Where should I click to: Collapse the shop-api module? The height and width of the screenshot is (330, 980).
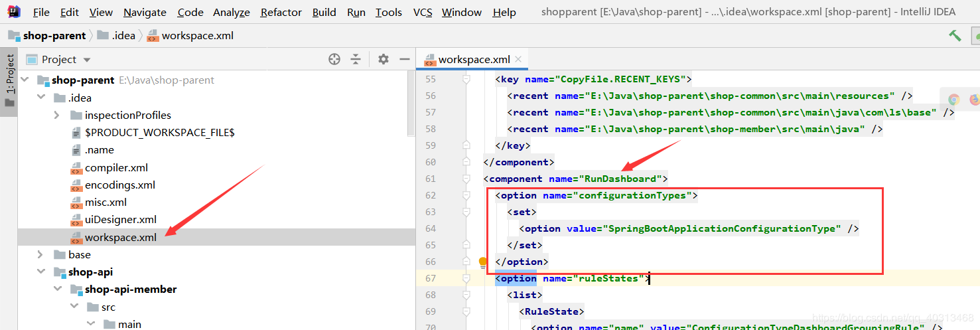[40, 272]
